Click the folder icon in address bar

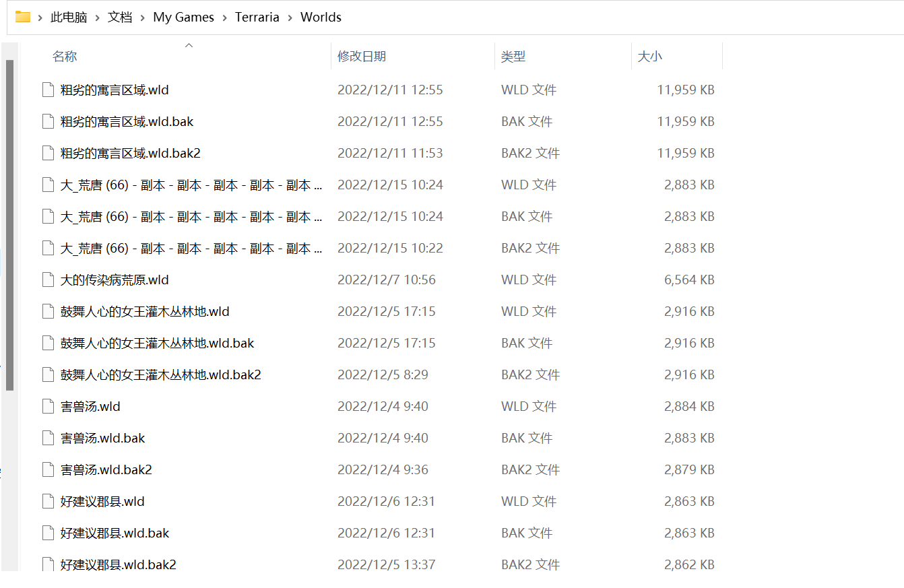pyautogui.click(x=23, y=17)
